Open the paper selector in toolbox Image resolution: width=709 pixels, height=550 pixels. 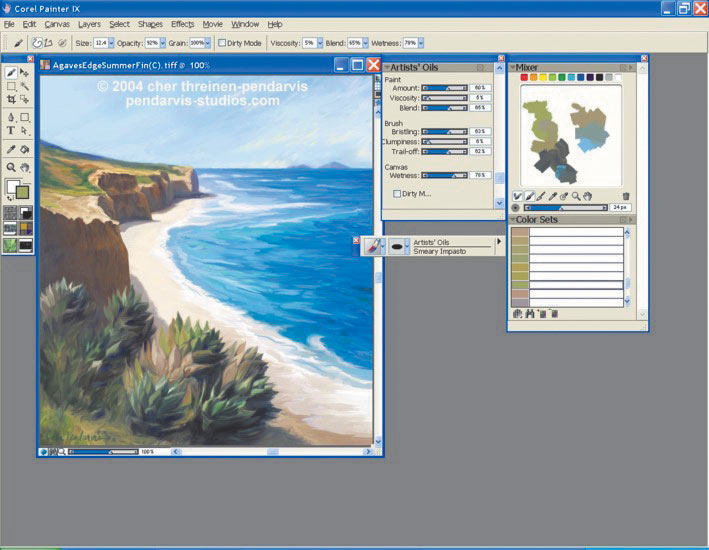point(10,213)
